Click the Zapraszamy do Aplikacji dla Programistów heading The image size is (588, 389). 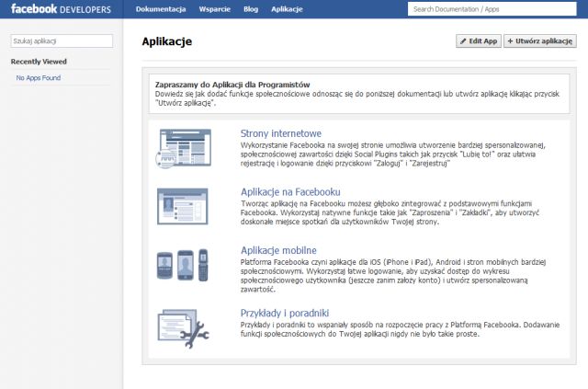pos(232,85)
